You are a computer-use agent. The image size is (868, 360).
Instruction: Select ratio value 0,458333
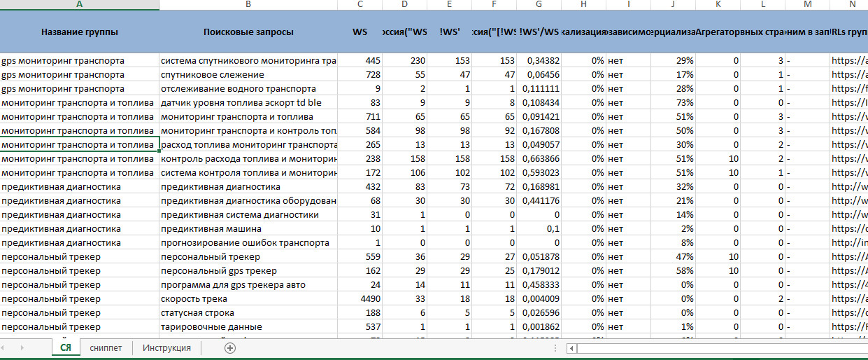click(x=539, y=285)
